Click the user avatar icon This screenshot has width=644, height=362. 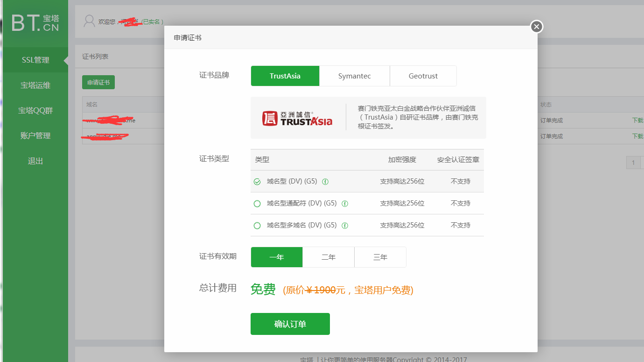coord(89,21)
